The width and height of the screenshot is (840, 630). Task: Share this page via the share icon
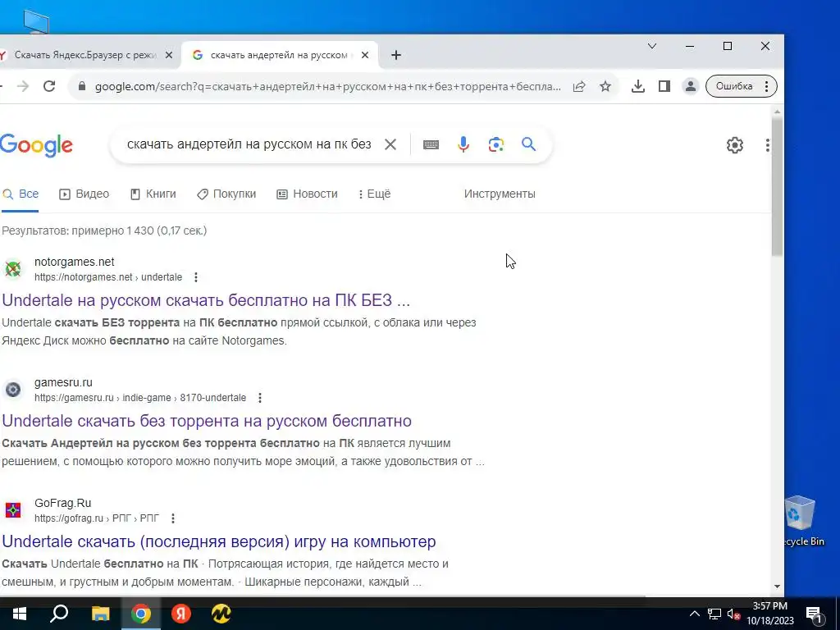click(x=579, y=86)
